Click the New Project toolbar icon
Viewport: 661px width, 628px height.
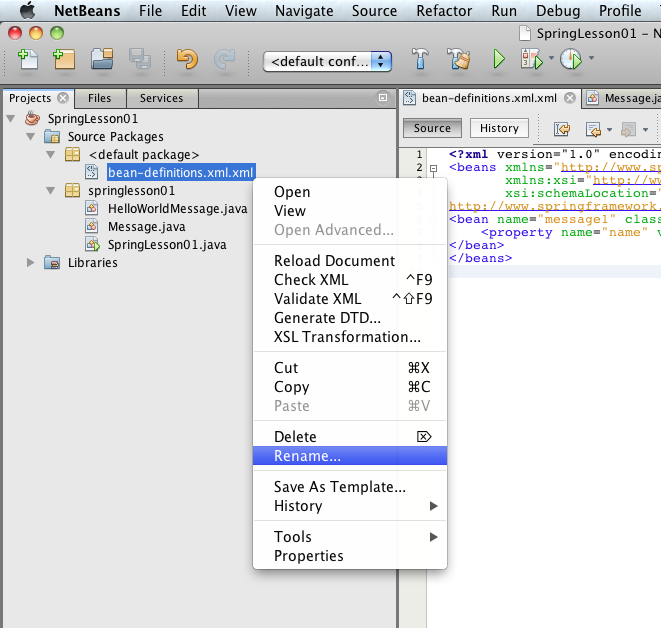tap(64, 59)
